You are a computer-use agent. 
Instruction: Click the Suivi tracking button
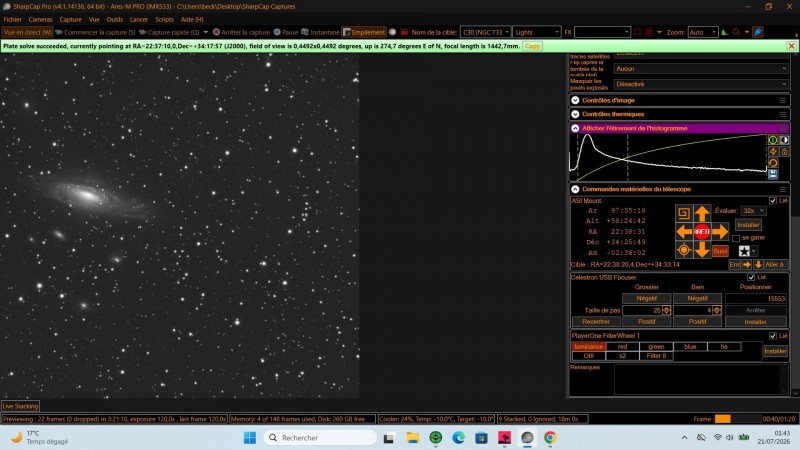[720, 251]
